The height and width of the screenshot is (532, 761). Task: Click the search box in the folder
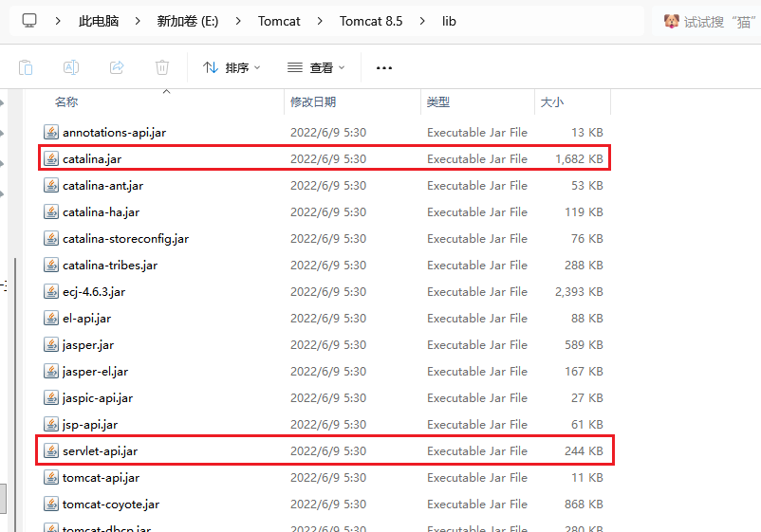pos(707,21)
